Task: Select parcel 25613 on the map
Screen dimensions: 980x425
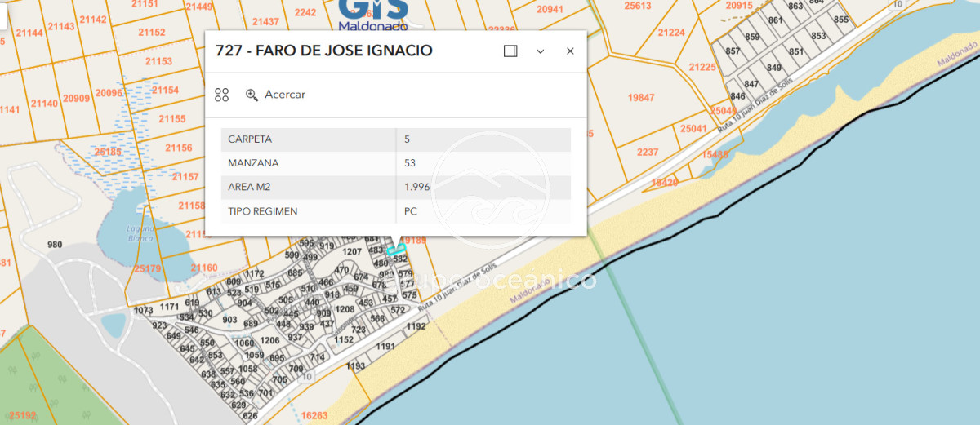Action: [637, 5]
